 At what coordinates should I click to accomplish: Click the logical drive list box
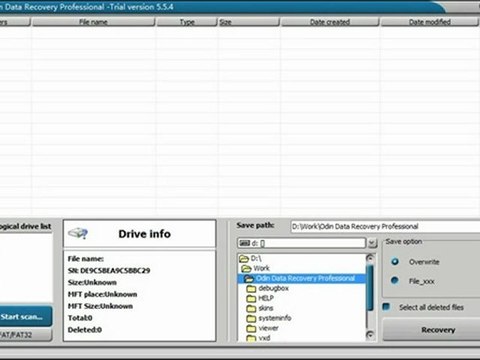26,268
